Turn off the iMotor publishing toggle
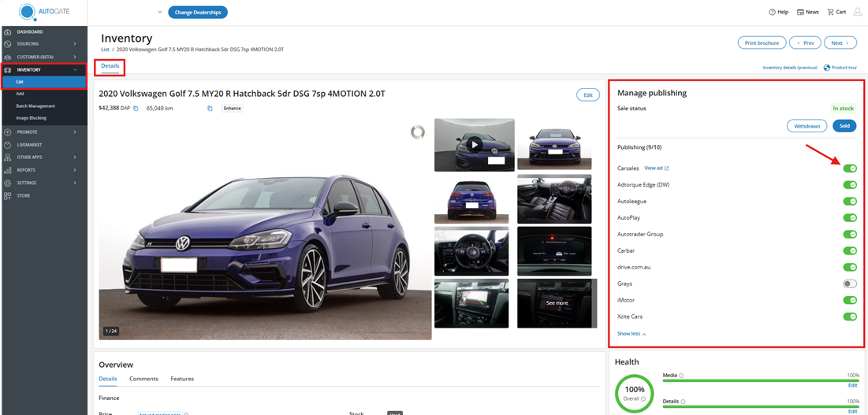This screenshot has height=415, width=868. [x=849, y=300]
